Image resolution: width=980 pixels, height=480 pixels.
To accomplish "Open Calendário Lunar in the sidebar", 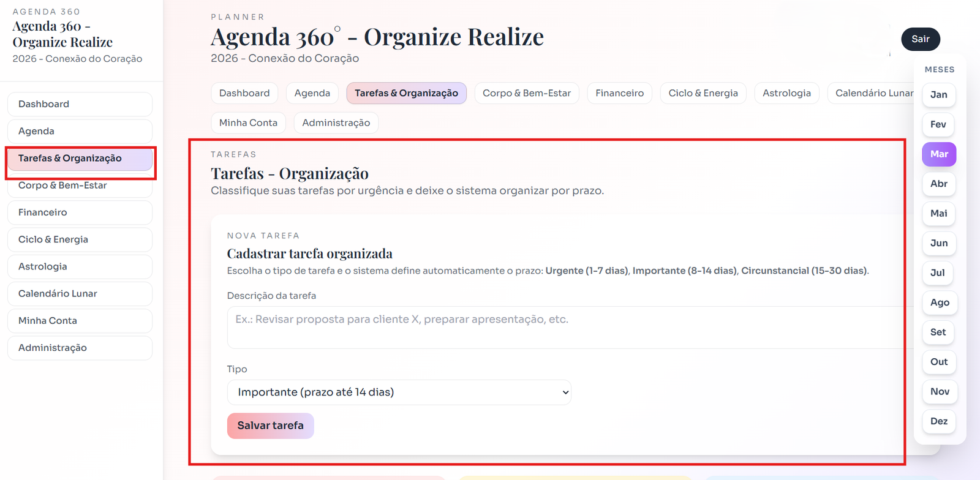I will pos(80,294).
